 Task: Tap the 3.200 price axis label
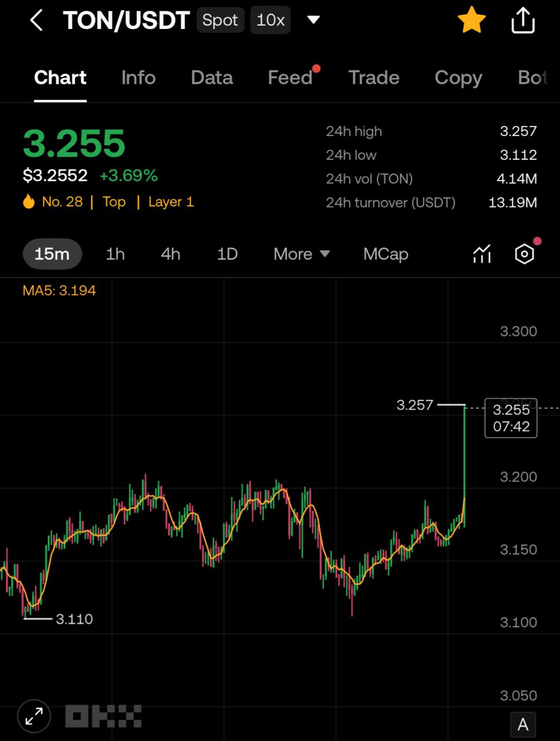coord(518,476)
